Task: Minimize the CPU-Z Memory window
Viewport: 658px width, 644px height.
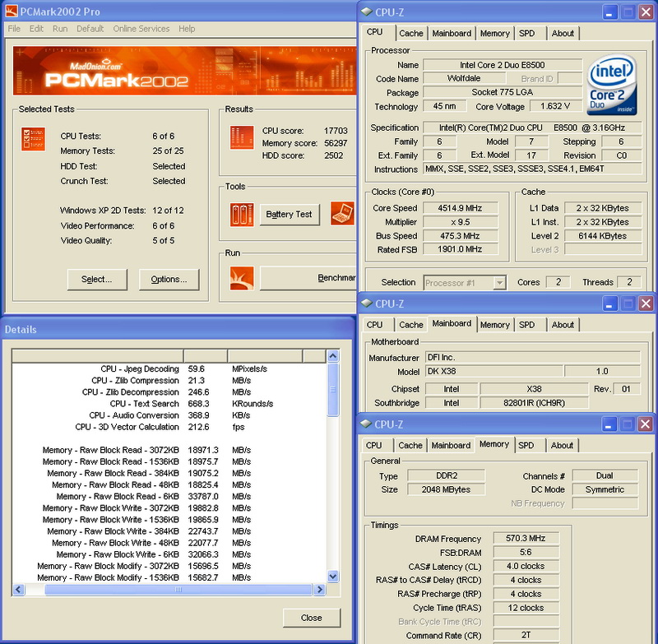Action: (x=609, y=424)
